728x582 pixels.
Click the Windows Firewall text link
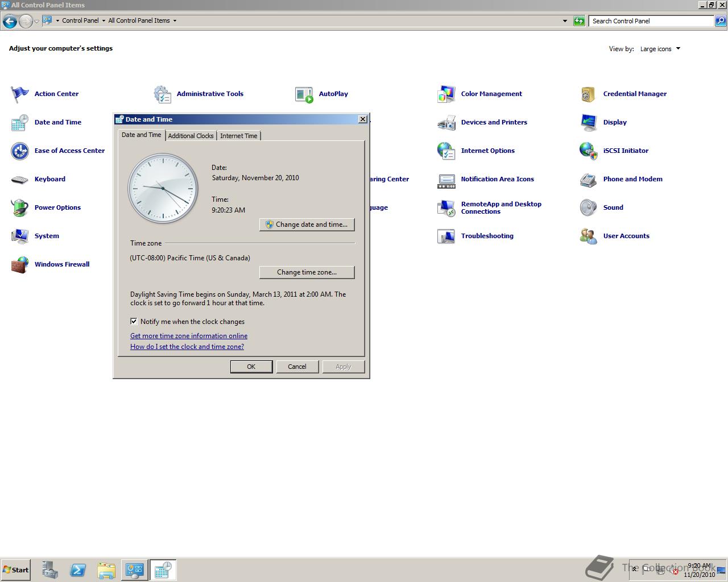tap(62, 264)
